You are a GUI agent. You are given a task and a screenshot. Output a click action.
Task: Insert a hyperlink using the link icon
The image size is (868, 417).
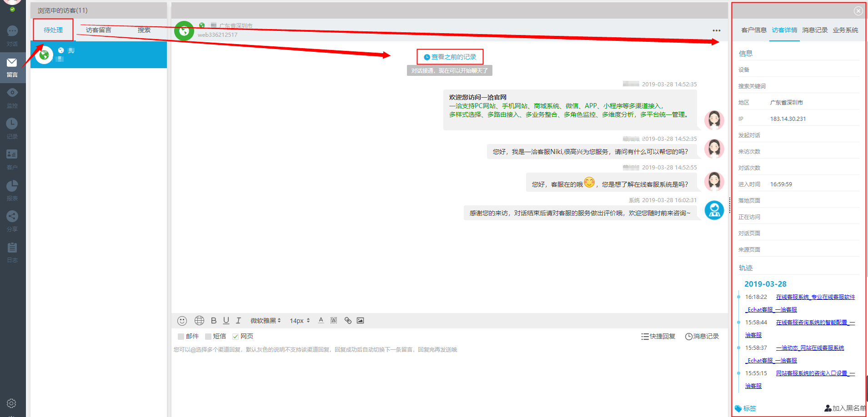coord(348,321)
